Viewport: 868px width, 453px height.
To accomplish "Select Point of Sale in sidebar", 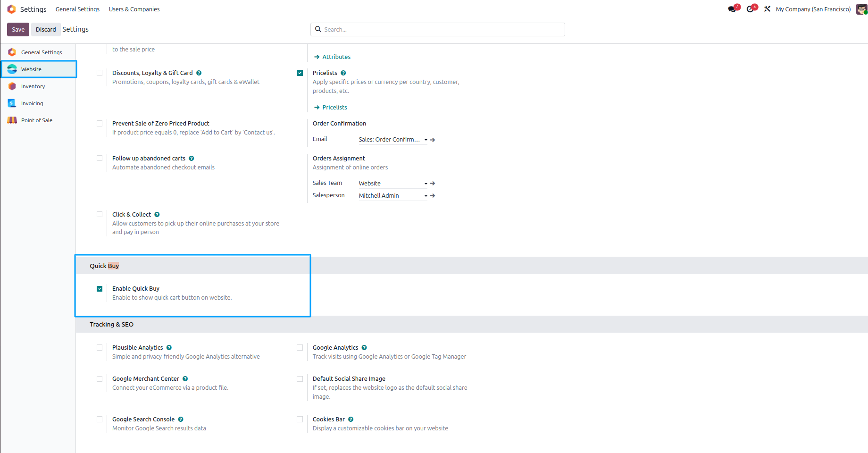I will 38,120.
